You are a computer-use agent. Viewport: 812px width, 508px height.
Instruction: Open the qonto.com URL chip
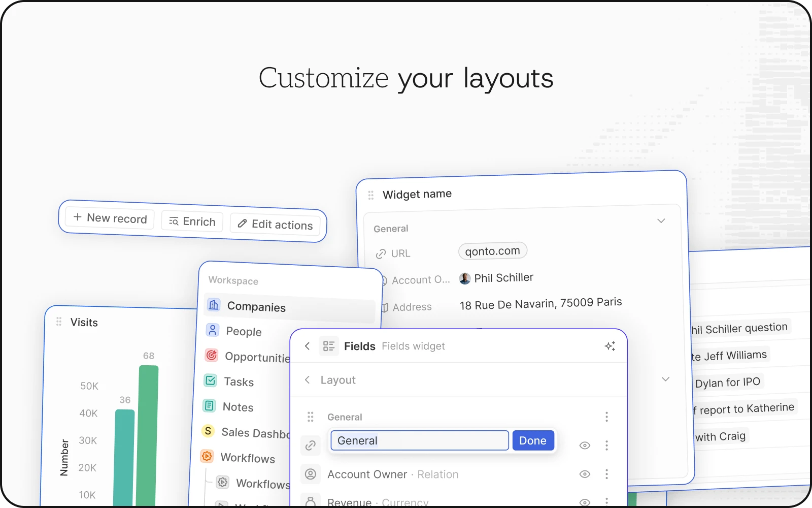click(x=493, y=251)
